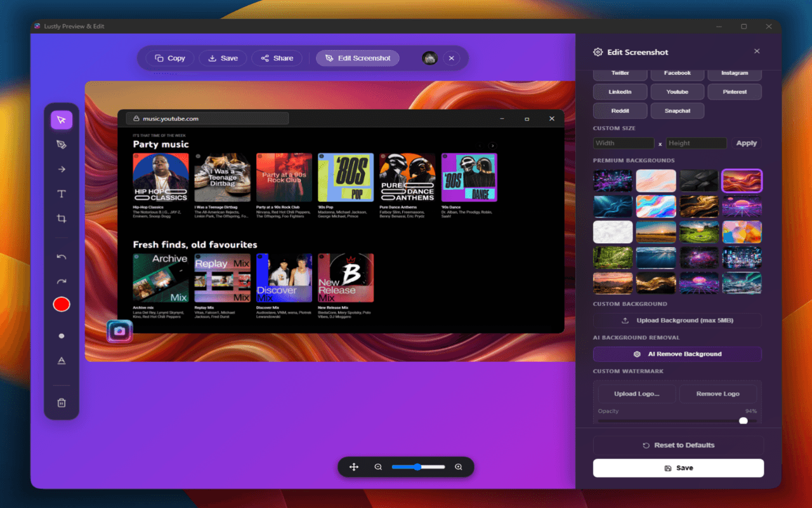
Task: Open the stroke size dot option
Action: 62,336
